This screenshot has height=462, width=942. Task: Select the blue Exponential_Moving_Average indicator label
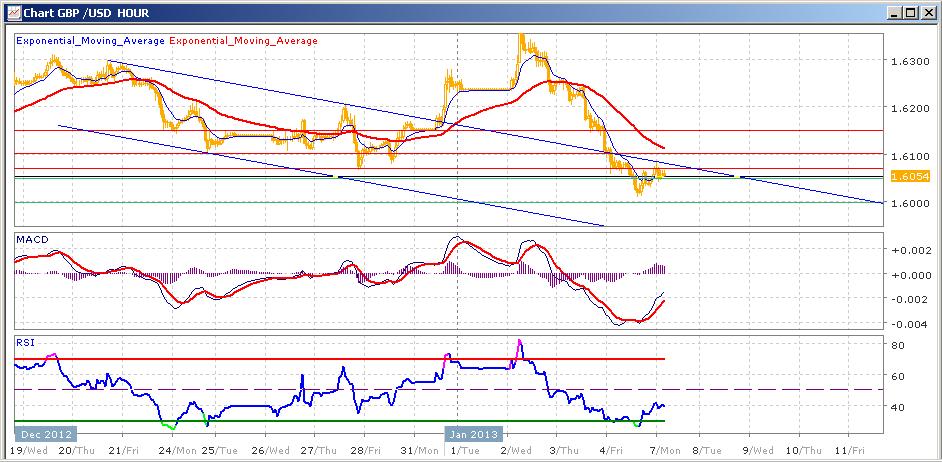(x=89, y=41)
